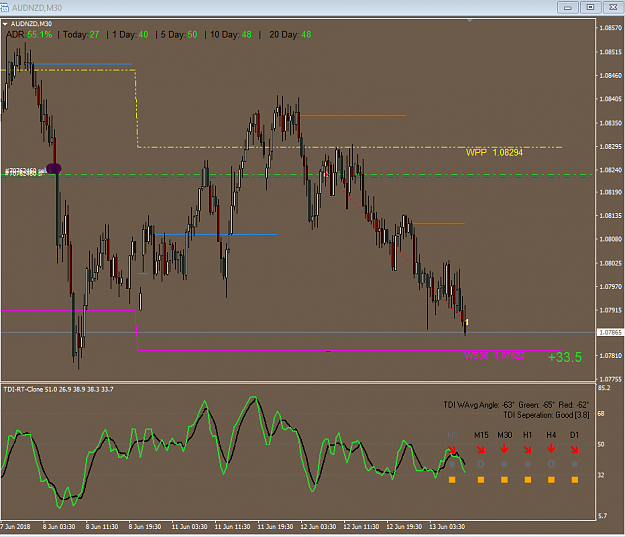The image size is (625, 537).
Task: Click the purple sell order marker on the chart
Action: [x=54, y=169]
